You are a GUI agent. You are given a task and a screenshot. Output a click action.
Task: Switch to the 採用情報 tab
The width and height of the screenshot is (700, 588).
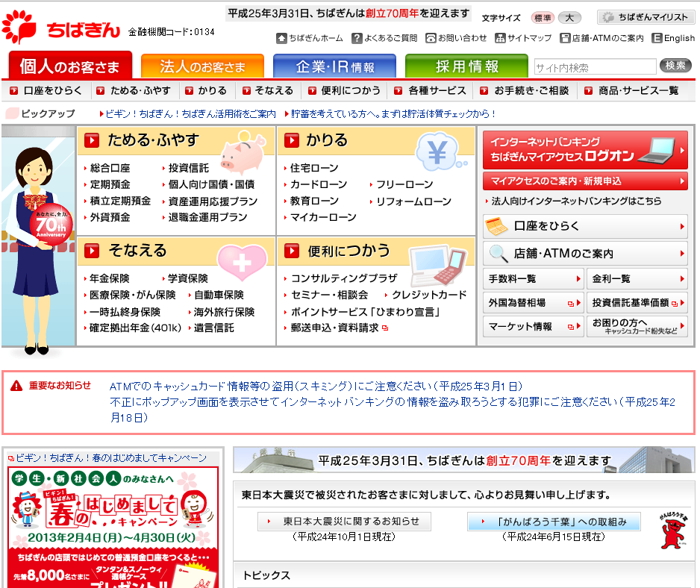(466, 66)
